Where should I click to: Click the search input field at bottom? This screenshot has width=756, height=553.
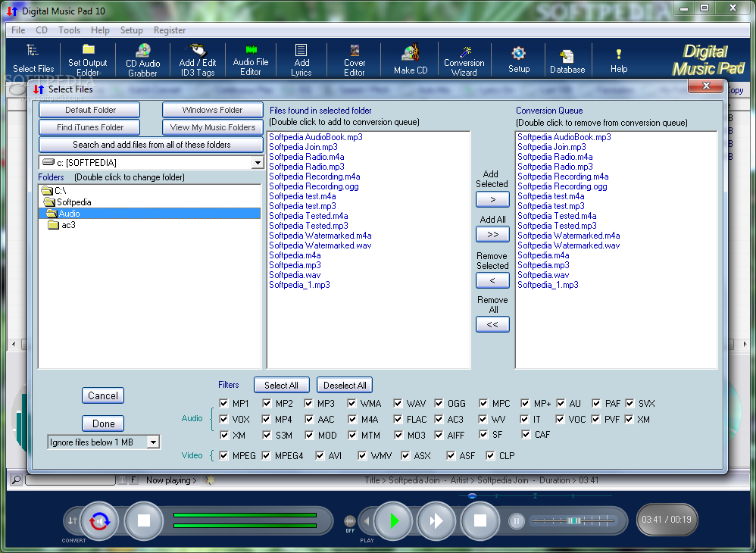click(70, 480)
